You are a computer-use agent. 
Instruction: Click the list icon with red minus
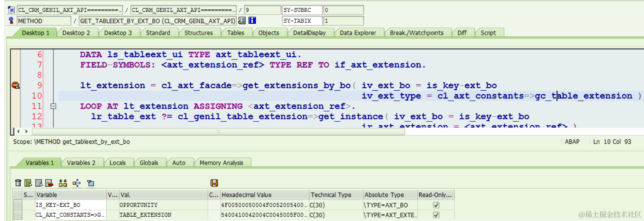pyautogui.click(x=49, y=183)
